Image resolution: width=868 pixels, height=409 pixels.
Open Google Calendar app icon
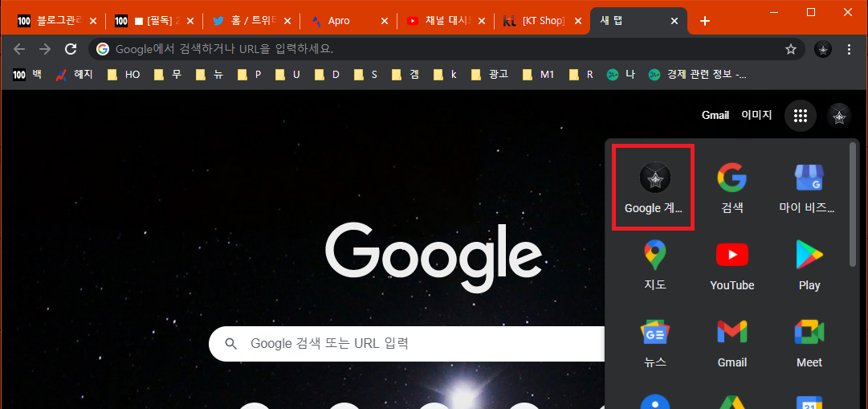pos(809,403)
